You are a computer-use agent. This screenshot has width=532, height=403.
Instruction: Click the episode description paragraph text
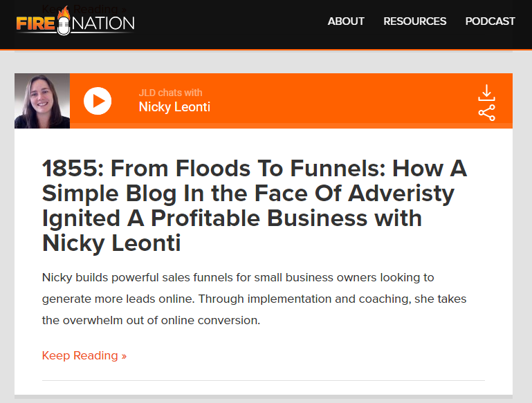pos(254,299)
